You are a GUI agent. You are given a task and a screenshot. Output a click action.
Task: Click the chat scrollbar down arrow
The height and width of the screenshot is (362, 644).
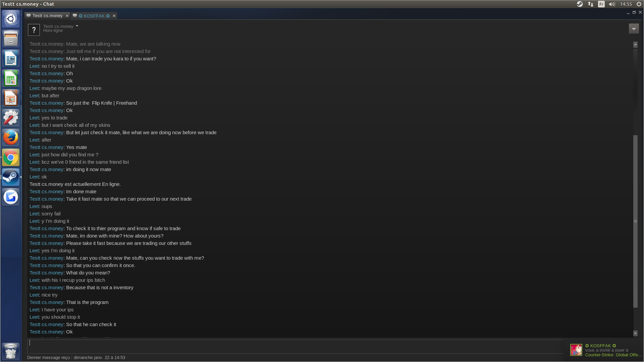[x=635, y=333]
